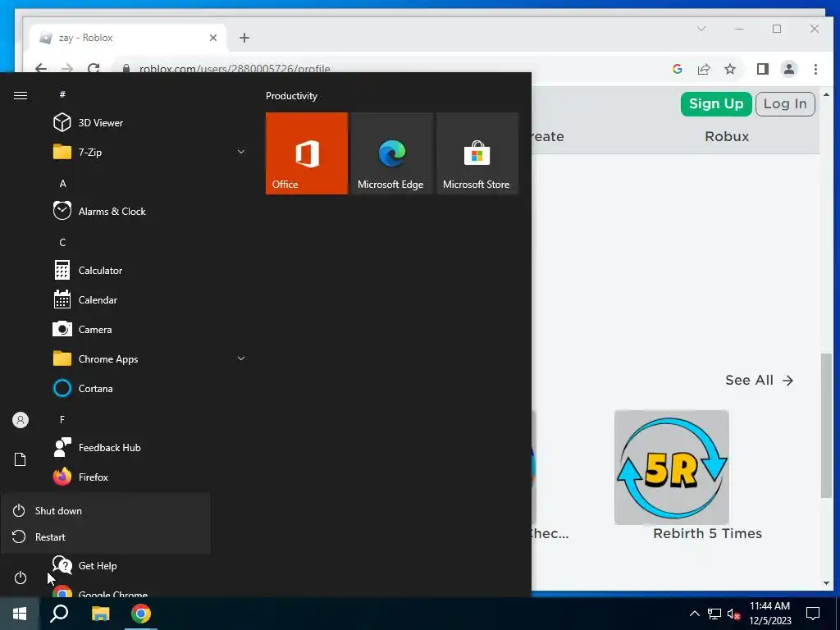Screen dimensions: 840x630
Task: Launch Firefox from the Start menu
Action: pos(81,477)
